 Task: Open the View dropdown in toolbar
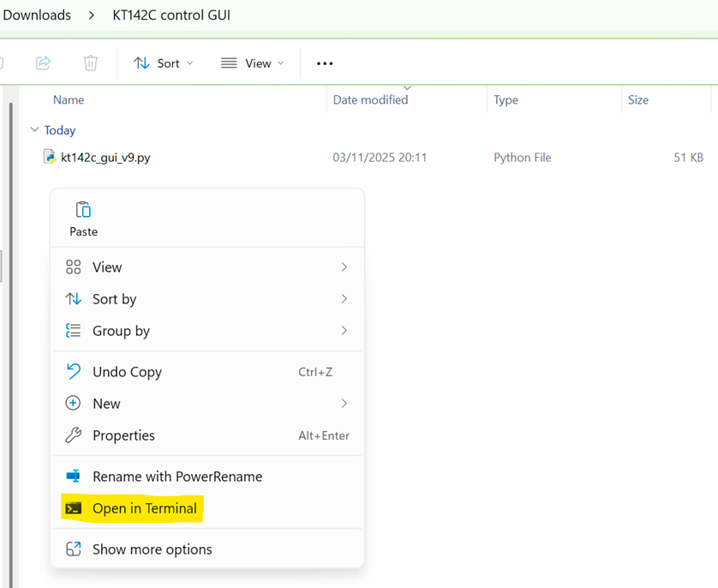(253, 63)
